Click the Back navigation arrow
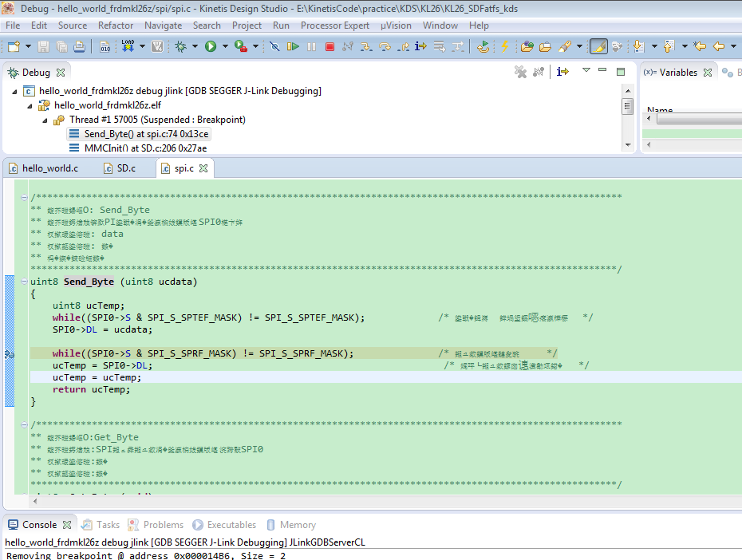Image resolution: width=742 pixels, height=560 pixels. (x=719, y=46)
